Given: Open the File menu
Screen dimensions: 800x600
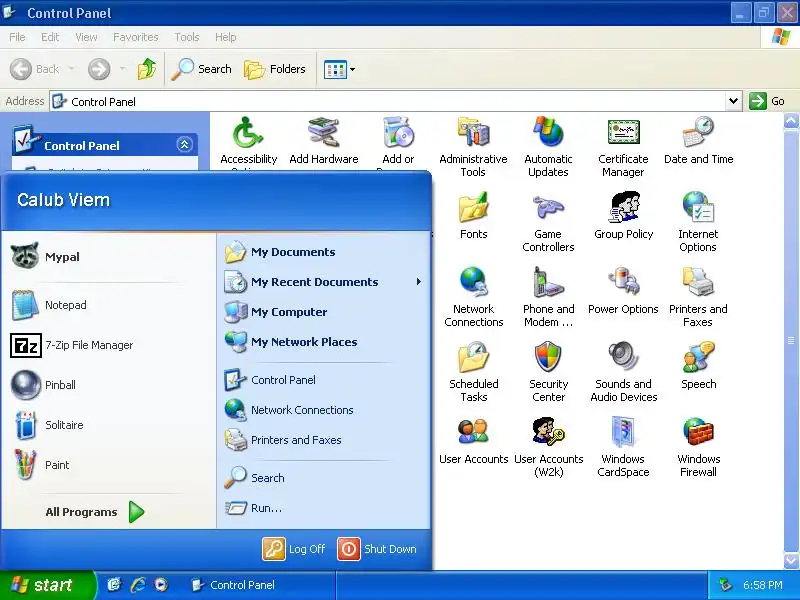Looking at the screenshot, I should (x=17, y=37).
